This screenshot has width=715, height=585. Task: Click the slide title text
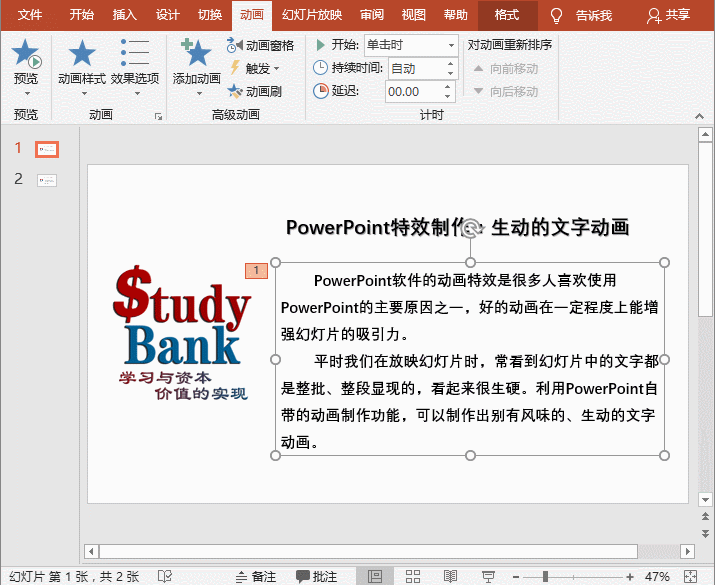click(457, 227)
